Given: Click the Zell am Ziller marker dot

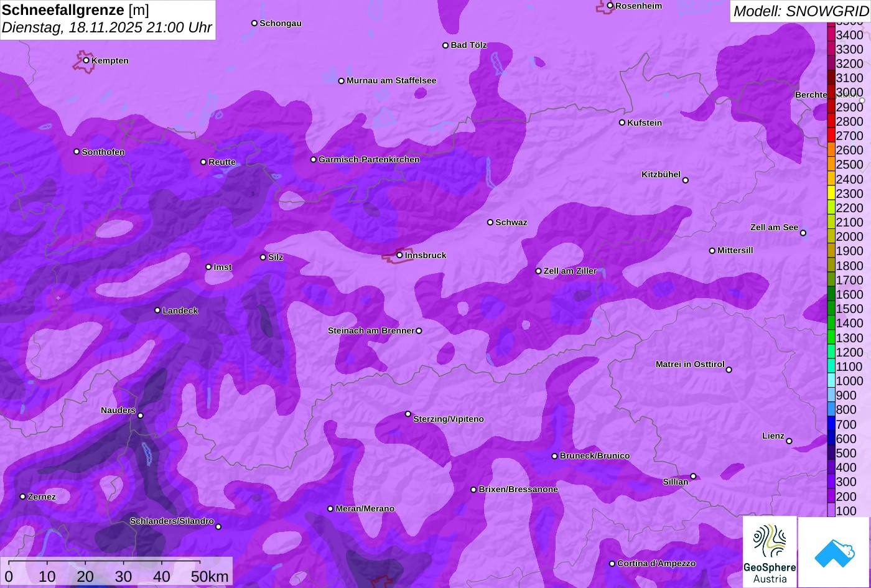Looking at the screenshot, I should tap(539, 271).
